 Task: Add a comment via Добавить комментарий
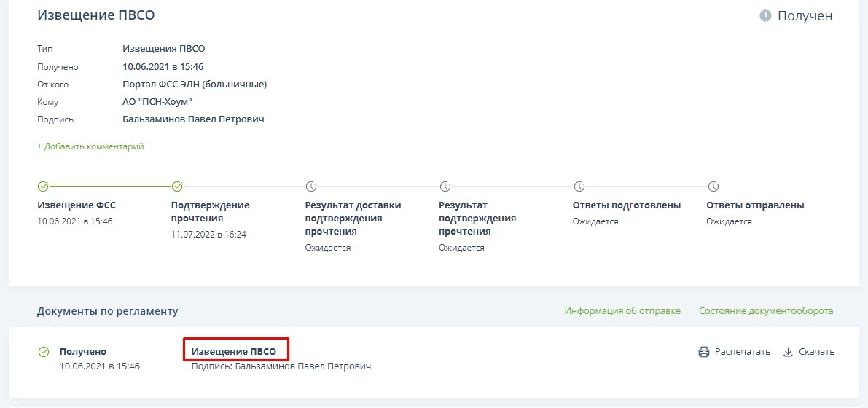(90, 146)
